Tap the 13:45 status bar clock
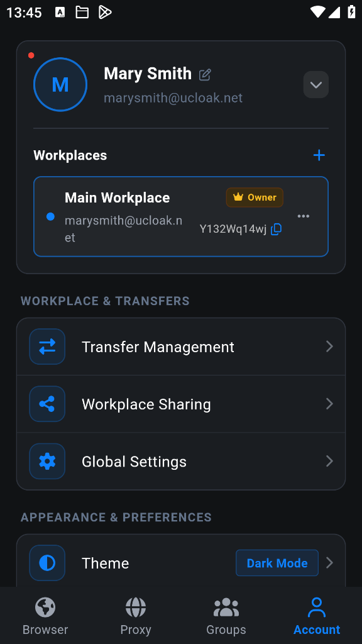Screen dimensions: 362x644 25,13
